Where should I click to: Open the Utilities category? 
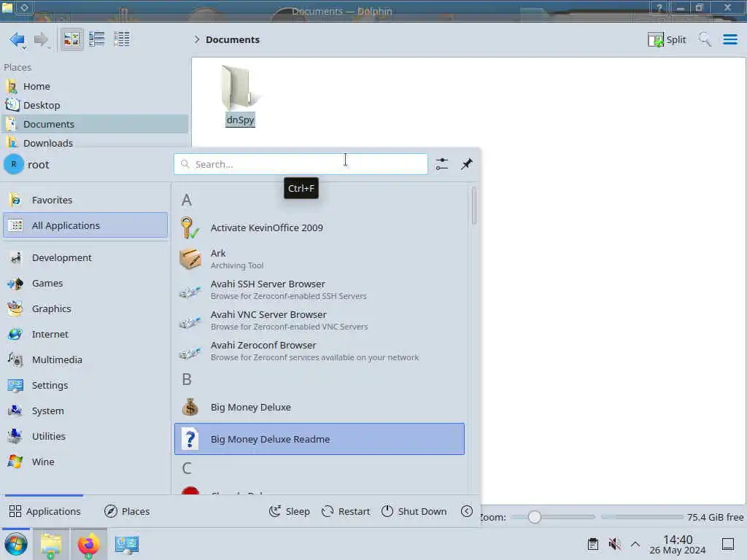point(85,436)
